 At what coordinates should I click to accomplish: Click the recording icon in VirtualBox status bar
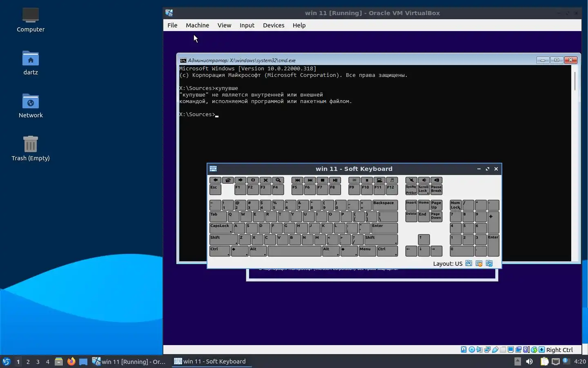(518, 350)
